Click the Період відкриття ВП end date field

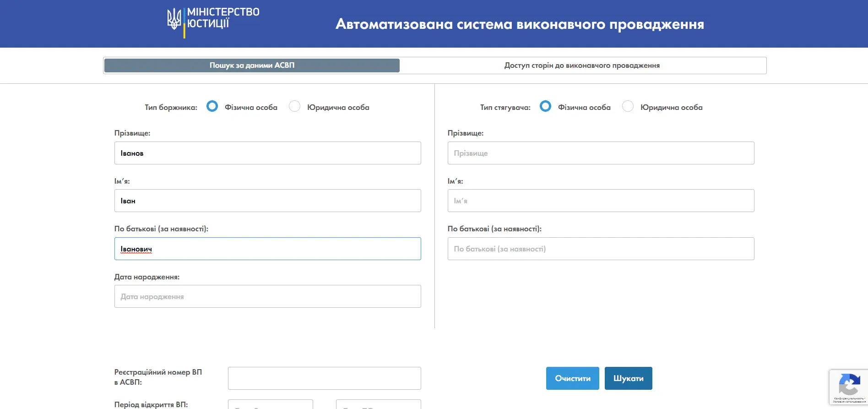(378, 404)
